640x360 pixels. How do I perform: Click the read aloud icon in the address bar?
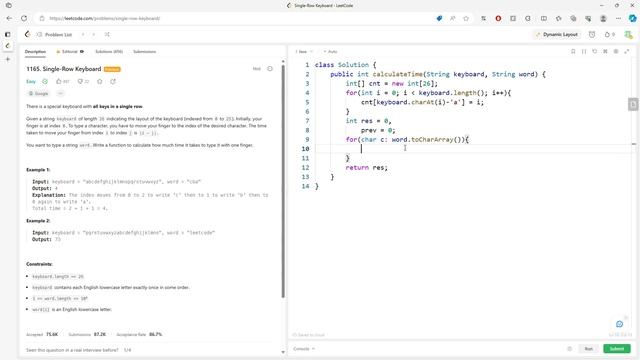point(453,18)
